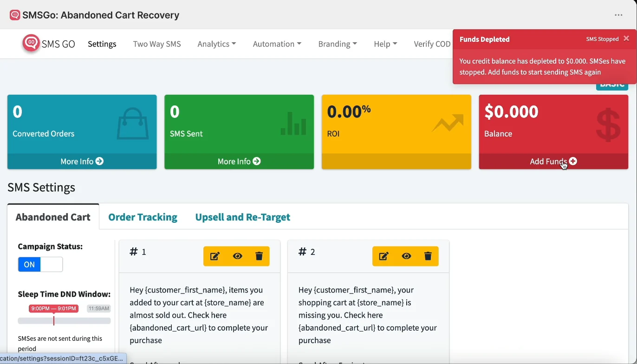Image resolution: width=637 pixels, height=364 pixels.
Task: Open the three-dot more options menu
Action: point(618,15)
